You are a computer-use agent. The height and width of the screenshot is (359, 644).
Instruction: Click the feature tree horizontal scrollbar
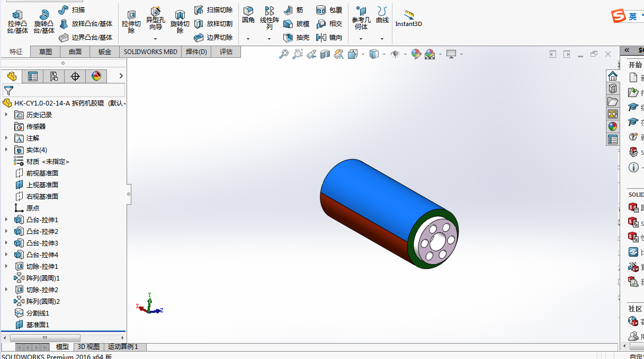(45, 338)
